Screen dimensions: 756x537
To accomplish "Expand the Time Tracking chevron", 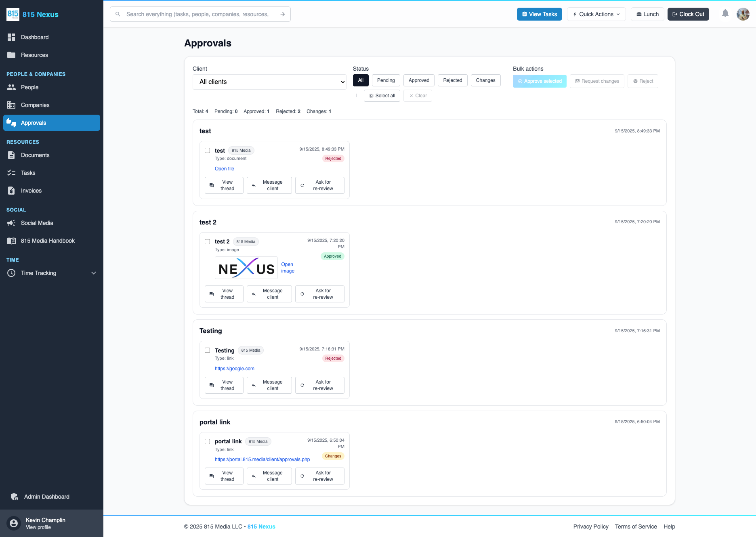I will coord(94,273).
